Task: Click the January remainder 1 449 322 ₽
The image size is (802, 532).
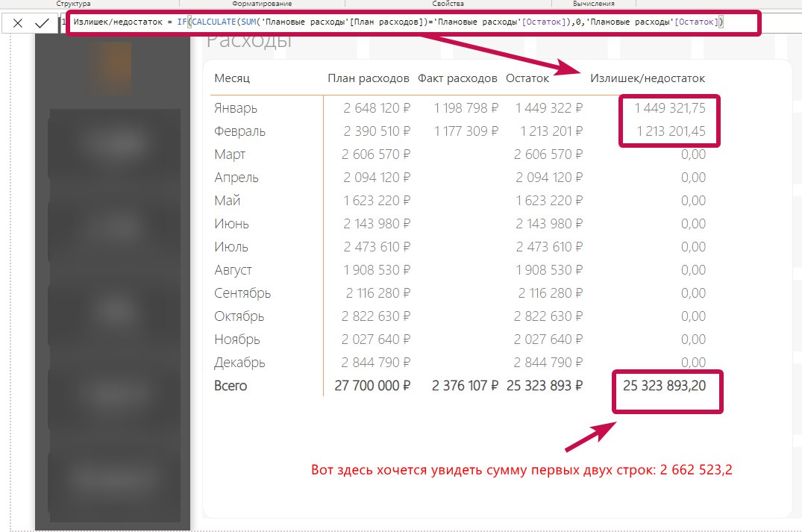Action: tap(549, 108)
